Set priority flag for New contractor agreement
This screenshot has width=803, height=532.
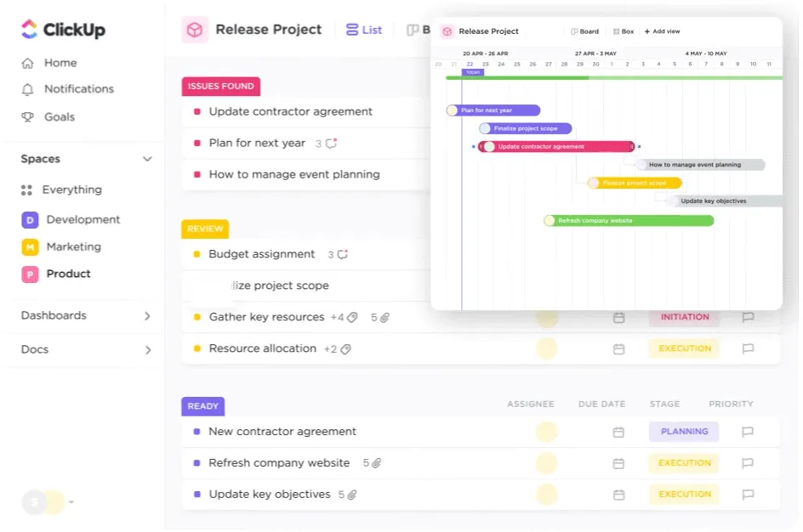point(748,432)
